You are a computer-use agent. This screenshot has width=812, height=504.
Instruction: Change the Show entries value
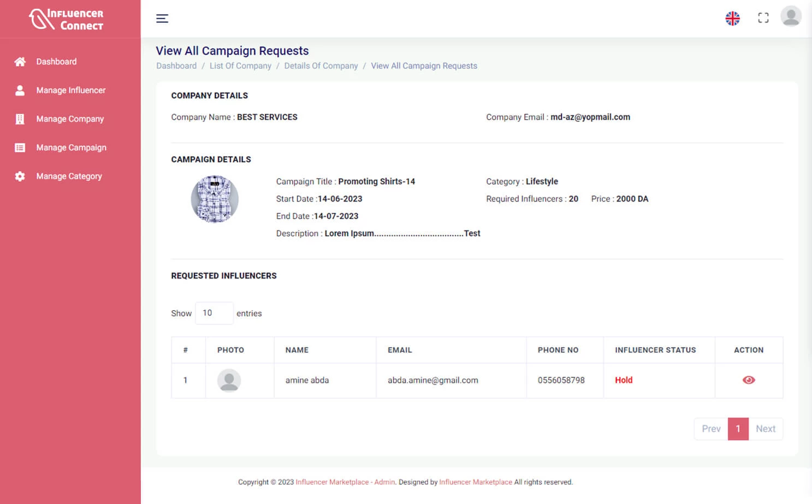[214, 313]
